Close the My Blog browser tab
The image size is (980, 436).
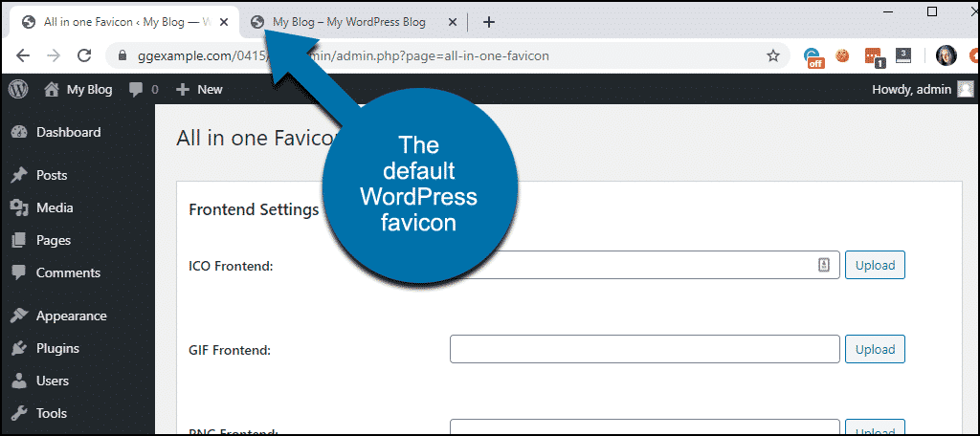pyautogui.click(x=453, y=22)
